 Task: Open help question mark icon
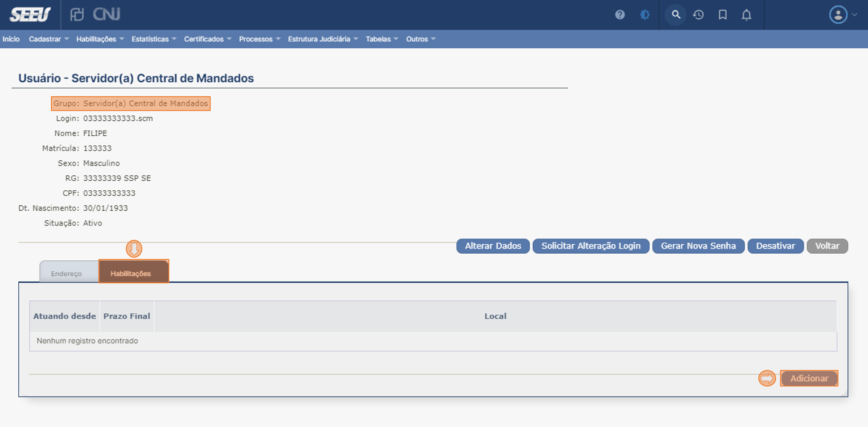point(620,15)
